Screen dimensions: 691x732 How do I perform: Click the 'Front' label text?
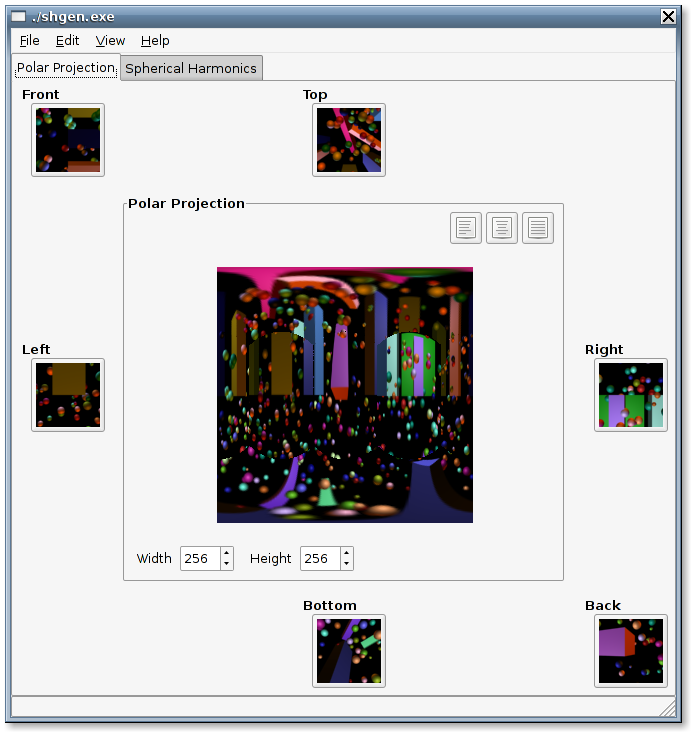(x=41, y=94)
